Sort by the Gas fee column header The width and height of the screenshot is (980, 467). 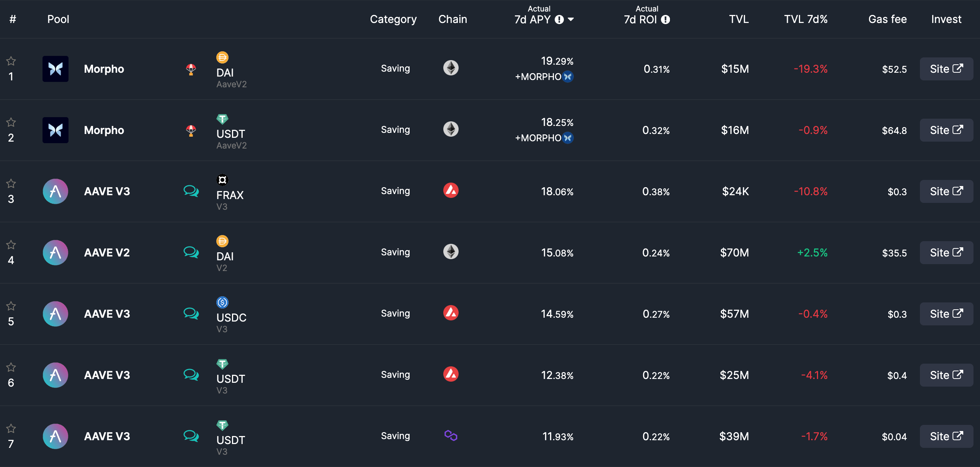click(887, 19)
